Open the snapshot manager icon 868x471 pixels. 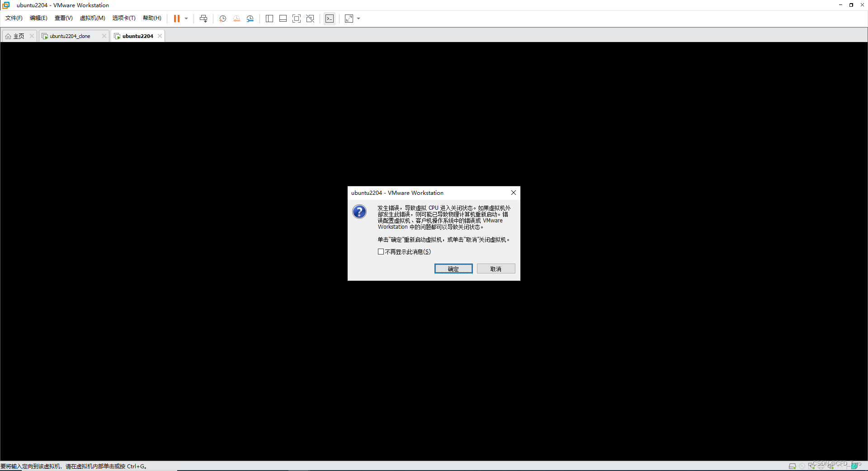[x=250, y=19]
